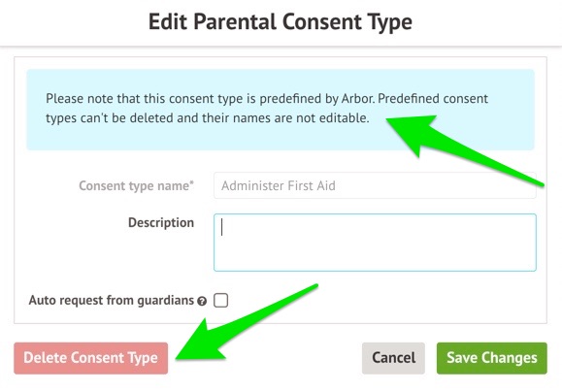Enable the Auto request from guardians checkbox
This screenshot has width=562, height=392.
(220, 300)
